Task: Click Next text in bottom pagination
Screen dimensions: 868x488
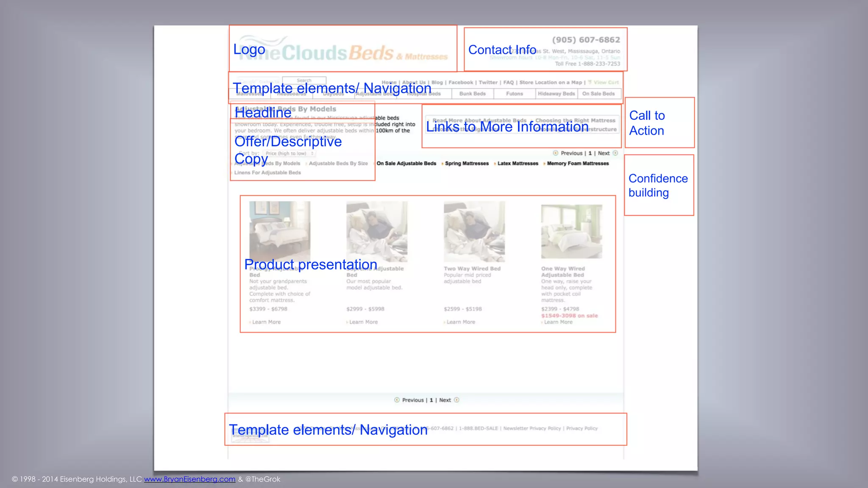Action: (445, 400)
